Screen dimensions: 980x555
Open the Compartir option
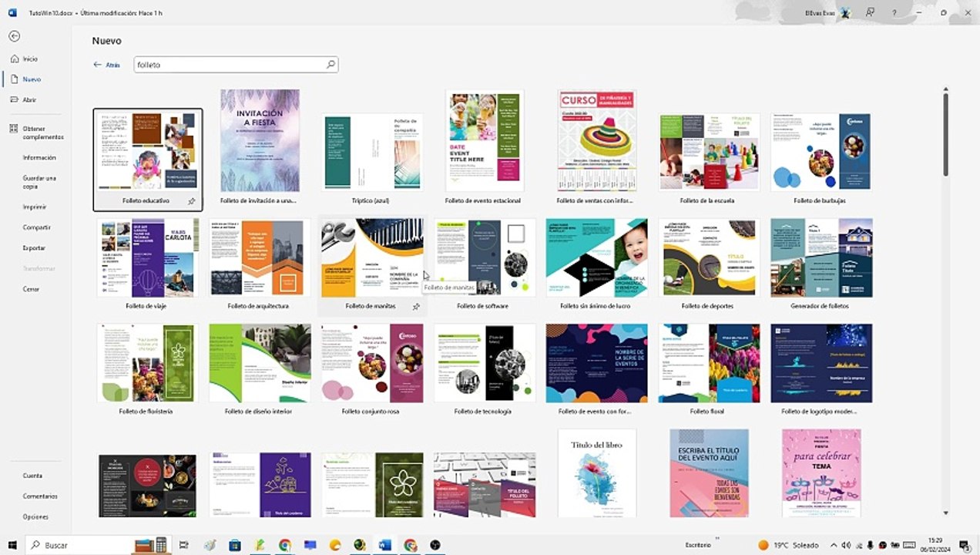36,227
